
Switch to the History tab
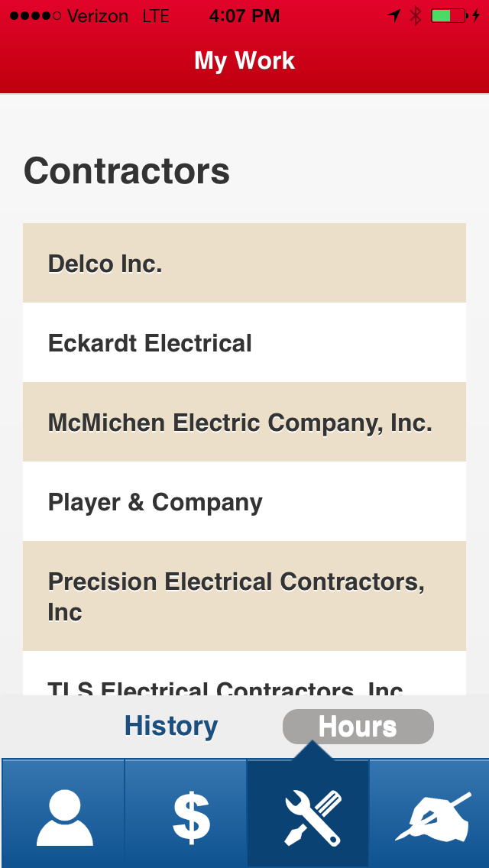pyautogui.click(x=171, y=726)
